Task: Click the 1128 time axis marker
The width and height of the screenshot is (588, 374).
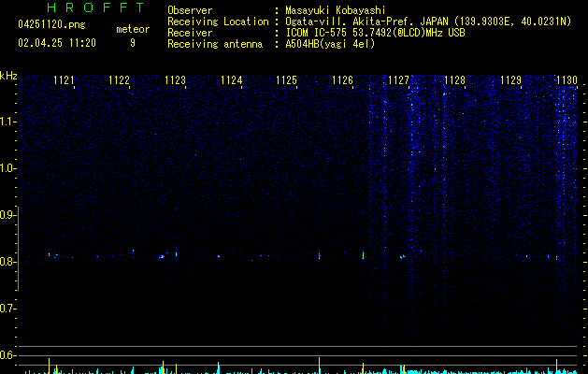Action: click(454, 80)
